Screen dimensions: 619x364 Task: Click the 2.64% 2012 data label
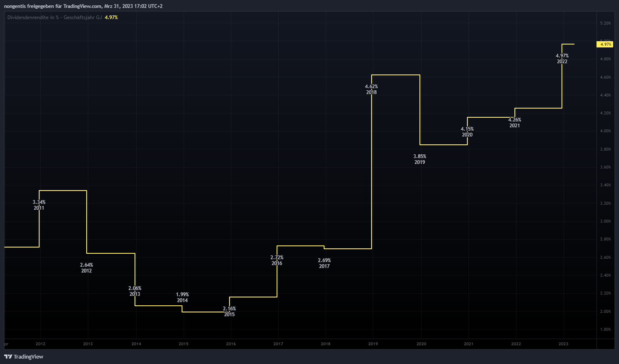coord(87,268)
